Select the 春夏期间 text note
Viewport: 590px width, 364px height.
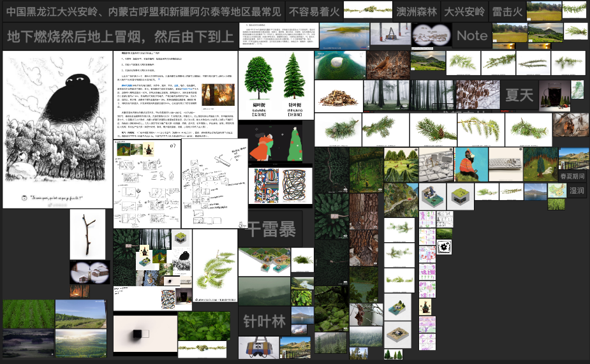[x=572, y=176]
